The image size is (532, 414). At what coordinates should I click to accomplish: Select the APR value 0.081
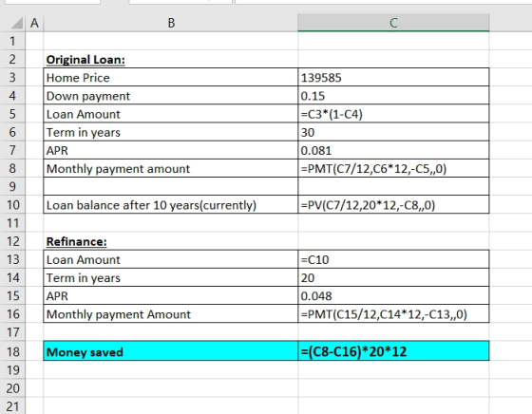(x=393, y=150)
